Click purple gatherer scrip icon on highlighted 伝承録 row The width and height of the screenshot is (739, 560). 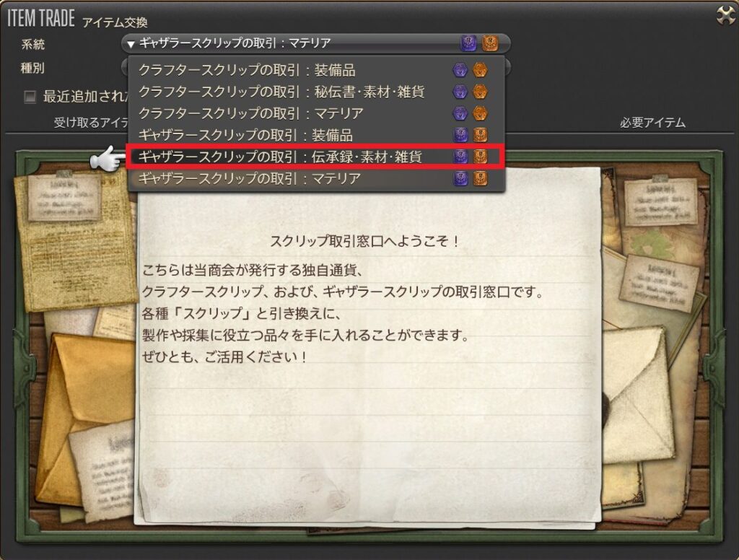(460, 157)
